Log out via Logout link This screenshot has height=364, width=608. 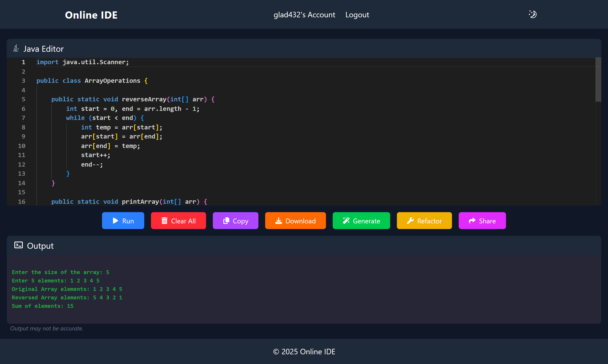pyautogui.click(x=357, y=15)
